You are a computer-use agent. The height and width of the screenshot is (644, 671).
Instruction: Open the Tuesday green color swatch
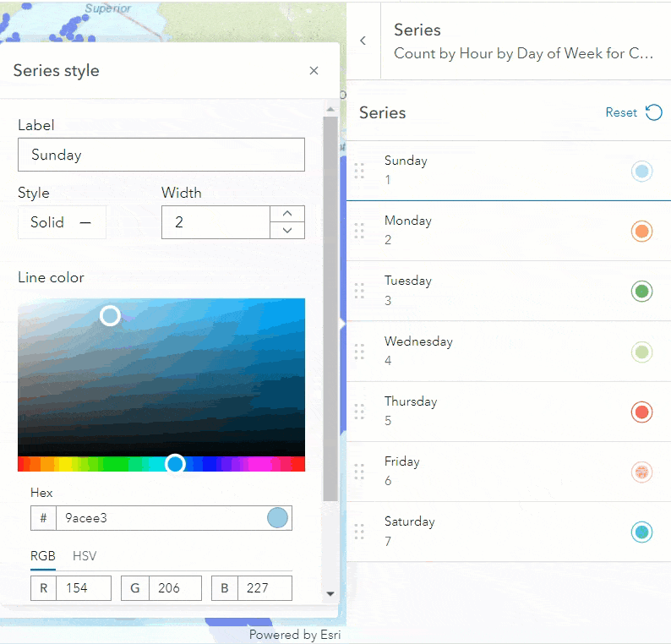pos(641,292)
